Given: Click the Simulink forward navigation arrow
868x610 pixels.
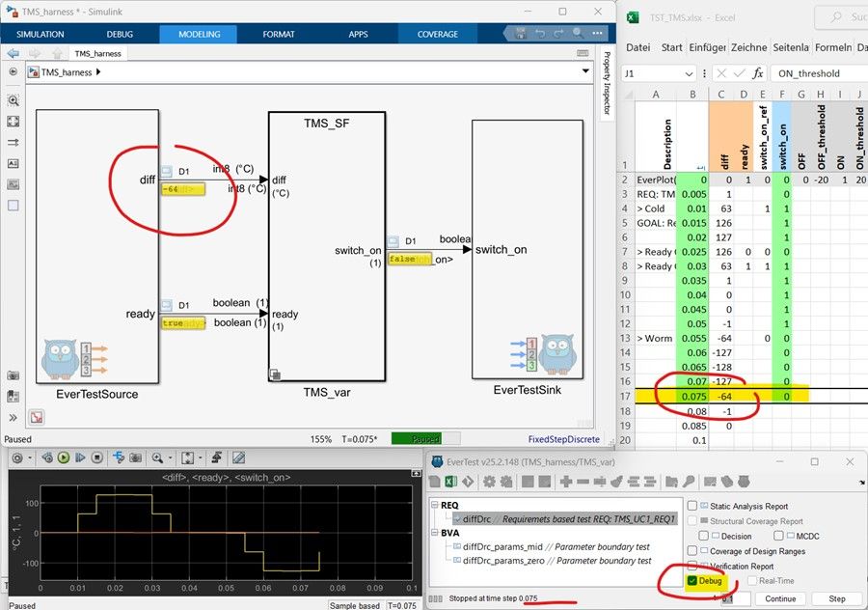Looking at the screenshot, I should [35, 53].
